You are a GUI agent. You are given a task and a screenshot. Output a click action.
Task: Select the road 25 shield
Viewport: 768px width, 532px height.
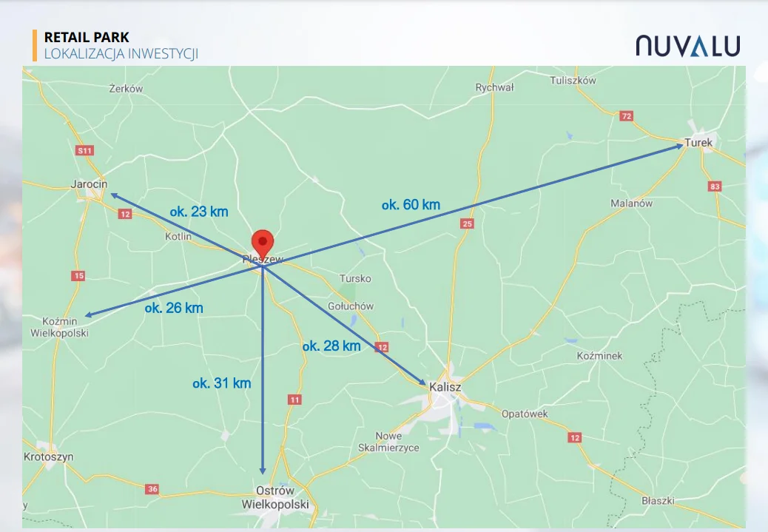(468, 223)
